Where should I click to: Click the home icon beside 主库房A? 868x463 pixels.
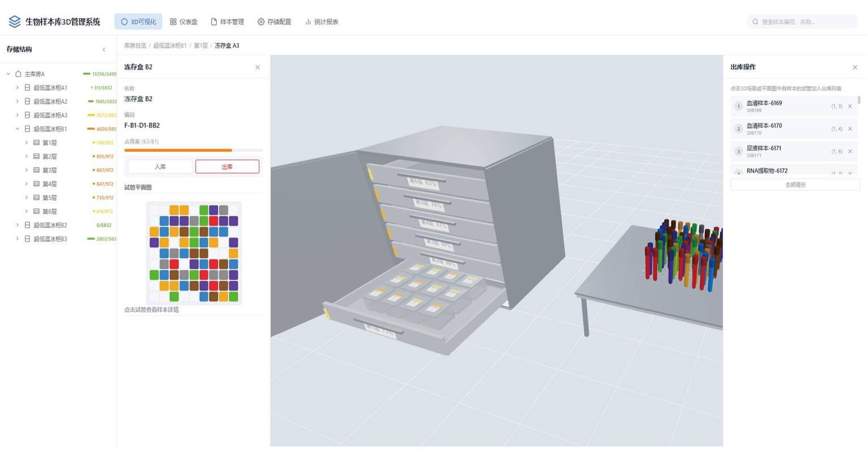[18, 74]
